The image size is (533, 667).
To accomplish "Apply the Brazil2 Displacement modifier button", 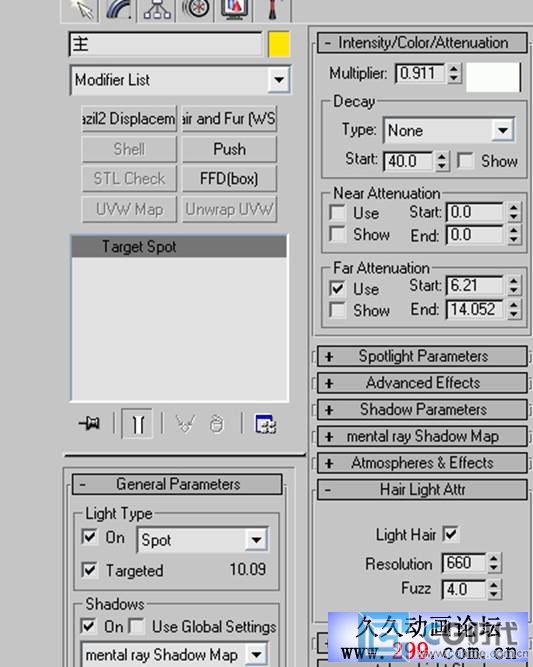I will coord(129,119).
